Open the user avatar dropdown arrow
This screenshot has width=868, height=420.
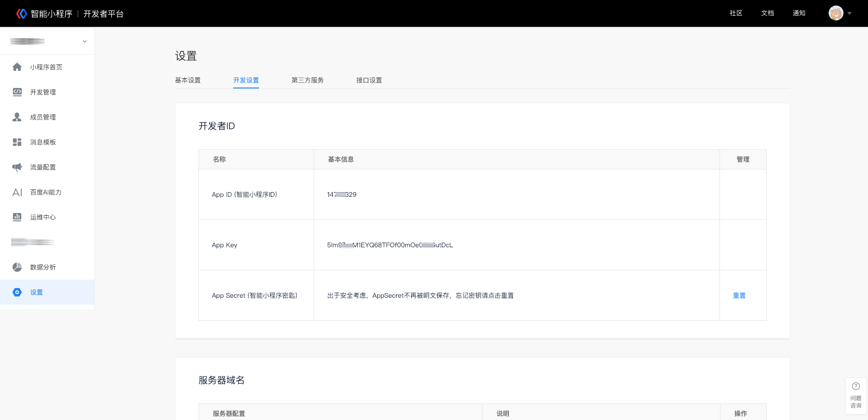point(849,13)
